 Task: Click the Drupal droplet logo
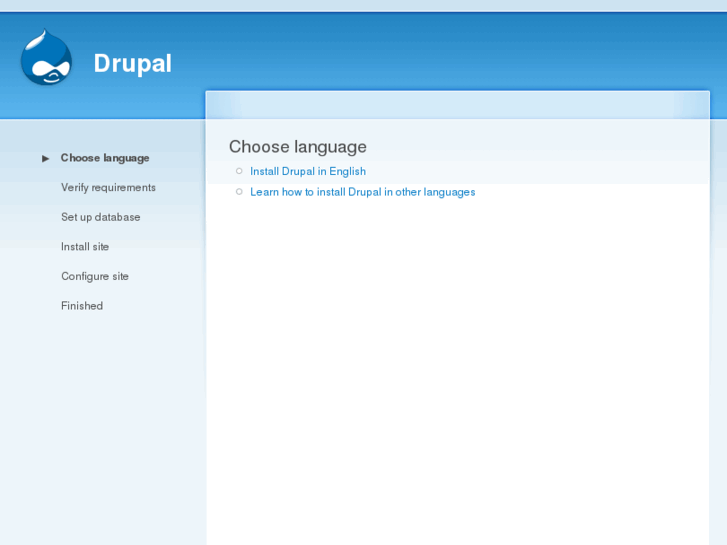46,57
